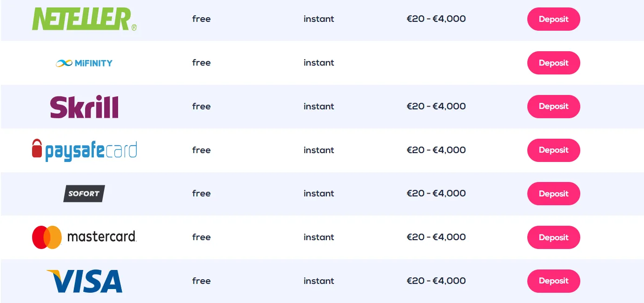Click the 'free' fee text for Skrill

[201, 107]
